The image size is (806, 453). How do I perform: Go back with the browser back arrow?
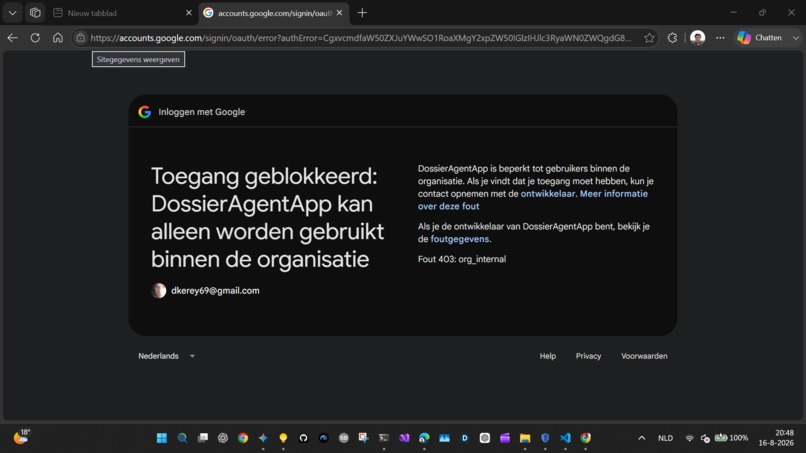(12, 38)
